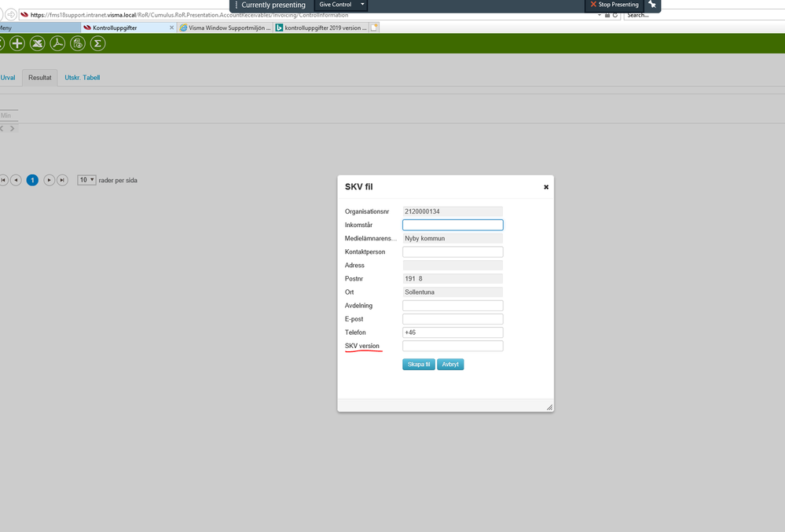Select the Visma Window Supportmiljön browser tab

[226, 28]
